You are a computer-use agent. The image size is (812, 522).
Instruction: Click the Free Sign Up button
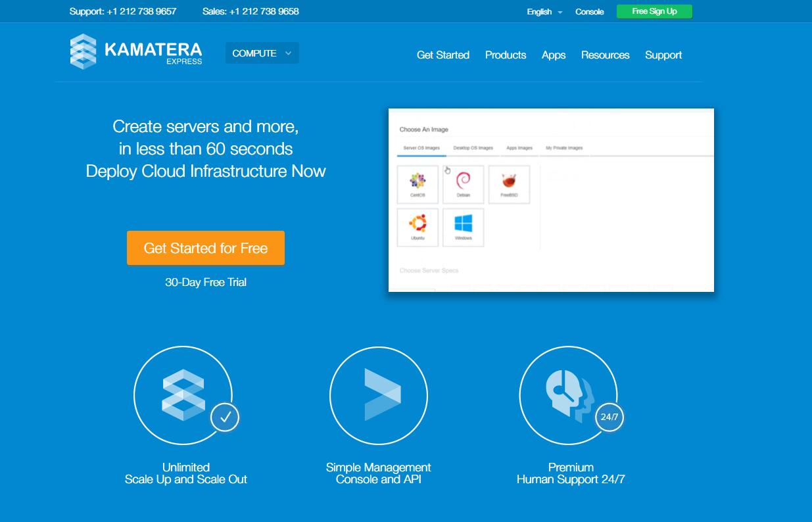tap(654, 12)
